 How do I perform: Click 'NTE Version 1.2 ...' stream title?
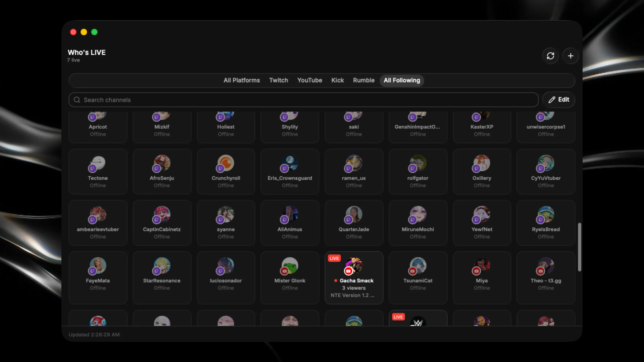tap(353, 295)
